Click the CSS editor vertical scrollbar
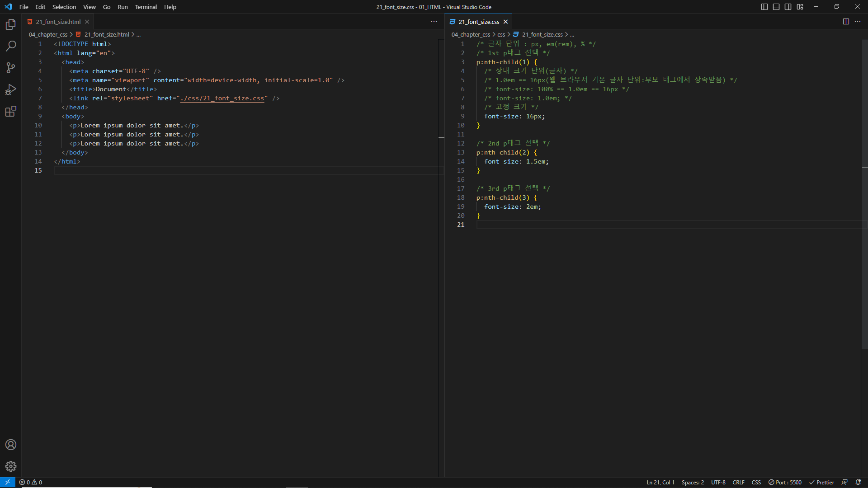Screen dimensions: 868x488 tap(864, 194)
